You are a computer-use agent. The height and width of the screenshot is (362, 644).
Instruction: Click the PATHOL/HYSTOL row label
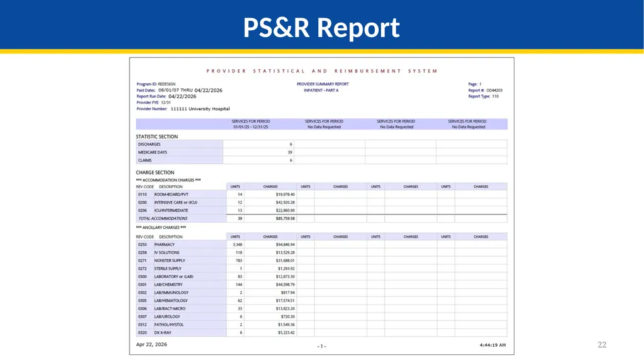[x=169, y=325]
